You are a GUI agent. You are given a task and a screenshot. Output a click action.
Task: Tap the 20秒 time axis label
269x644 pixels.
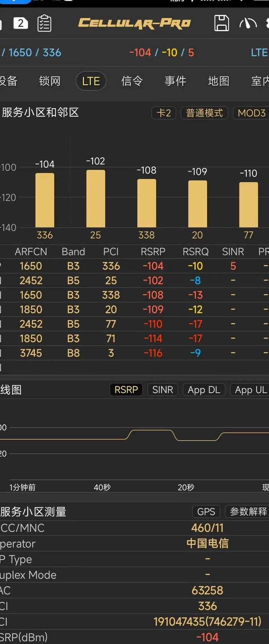(x=186, y=487)
